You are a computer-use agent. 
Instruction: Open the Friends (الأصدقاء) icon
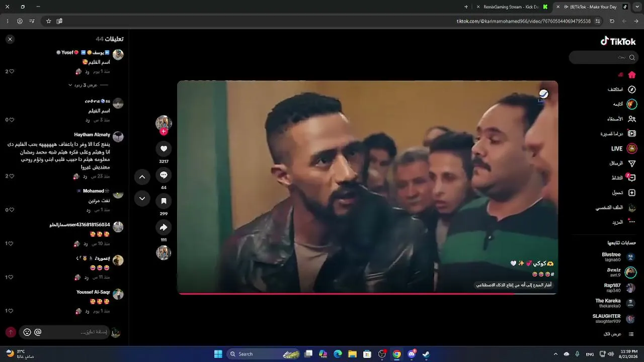[x=632, y=119]
